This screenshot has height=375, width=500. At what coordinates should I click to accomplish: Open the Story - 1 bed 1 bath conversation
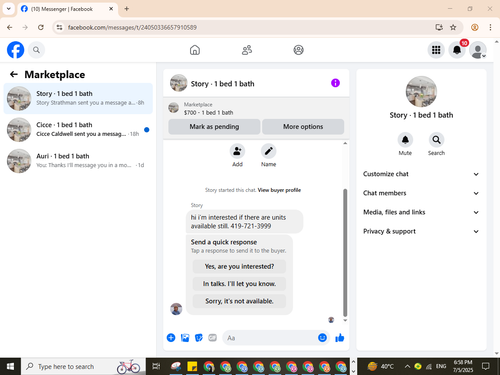78,98
